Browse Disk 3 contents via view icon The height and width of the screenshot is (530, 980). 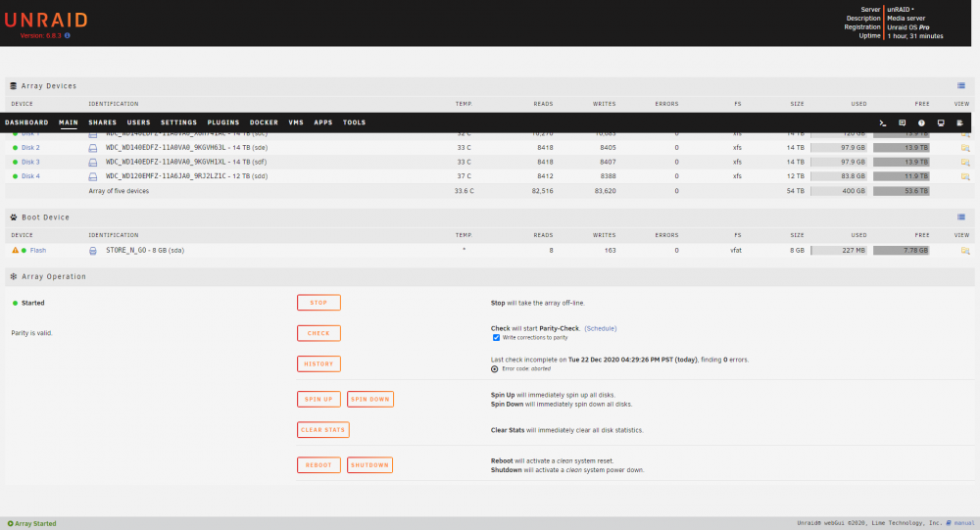tap(965, 163)
